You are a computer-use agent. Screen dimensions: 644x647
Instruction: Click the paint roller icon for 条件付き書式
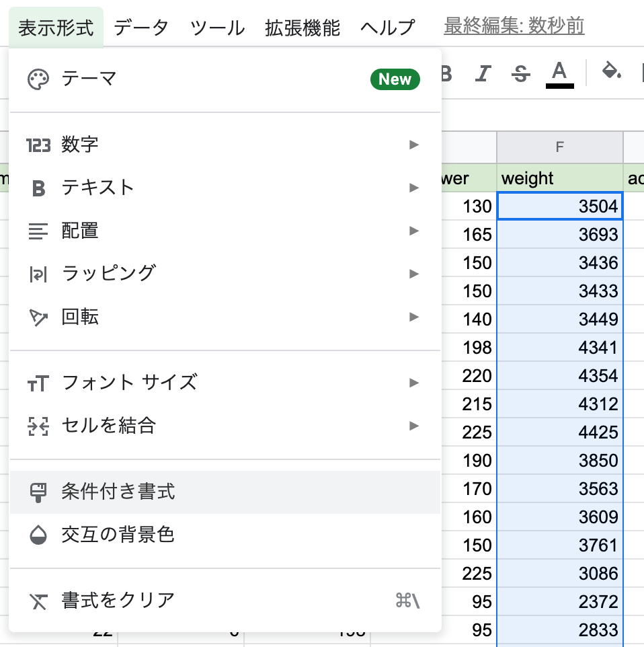pyautogui.click(x=38, y=492)
